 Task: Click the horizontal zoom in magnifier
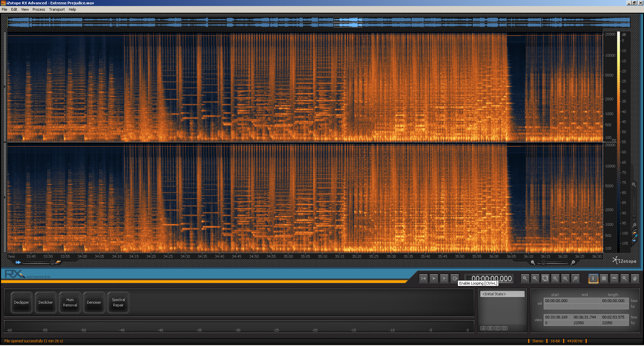[573, 262]
